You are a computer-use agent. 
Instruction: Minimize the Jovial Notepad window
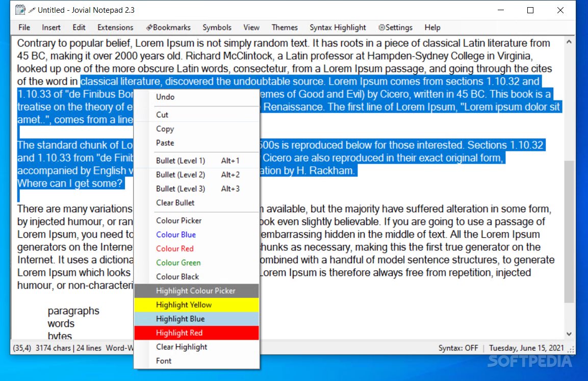(501, 10)
